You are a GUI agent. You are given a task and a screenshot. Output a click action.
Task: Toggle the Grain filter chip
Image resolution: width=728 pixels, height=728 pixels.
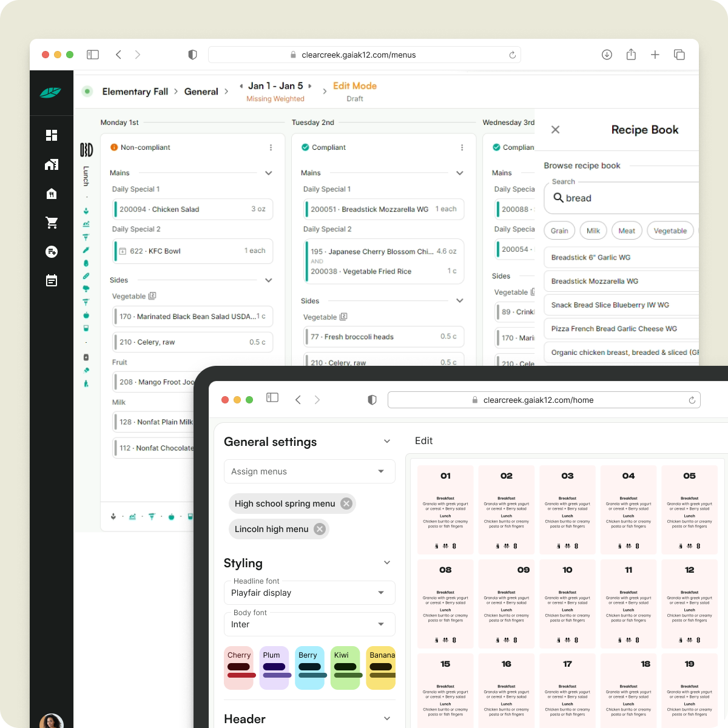coord(559,231)
